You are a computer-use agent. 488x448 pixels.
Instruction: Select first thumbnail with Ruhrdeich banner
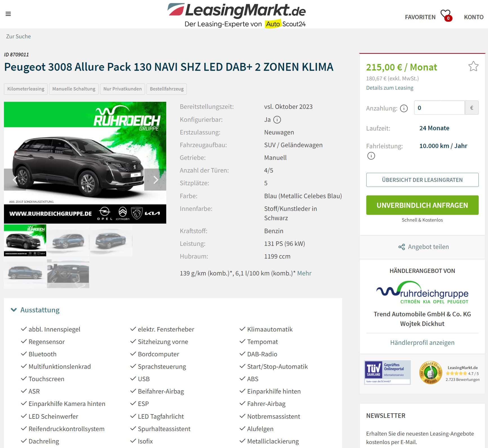point(25,240)
